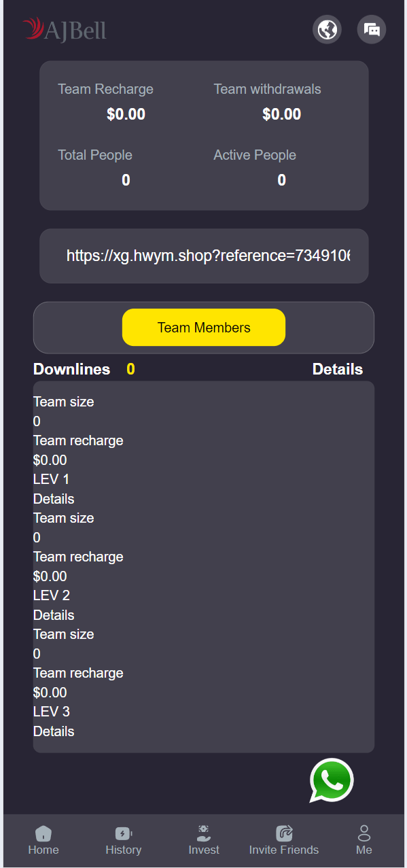Open the chat messages icon
The width and height of the screenshot is (407, 868).
pos(372,30)
